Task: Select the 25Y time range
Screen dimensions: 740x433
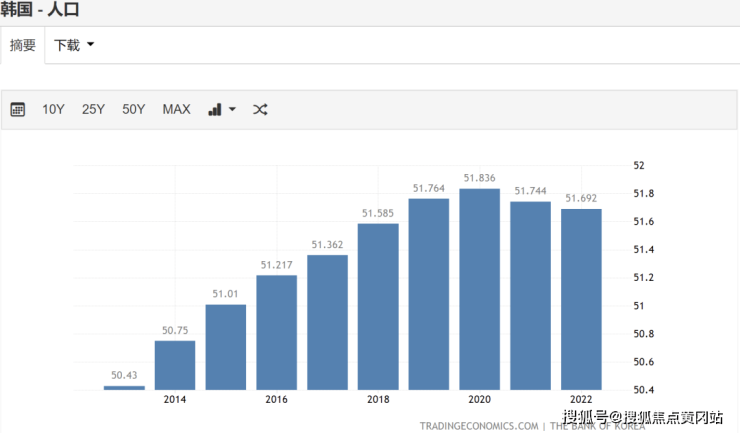Action: 93,109
